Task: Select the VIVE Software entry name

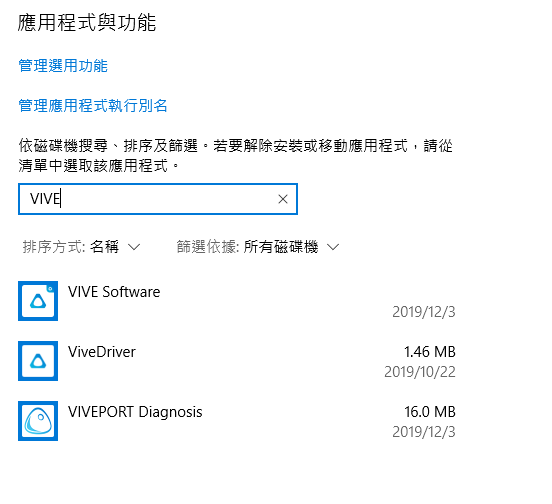Action: (x=114, y=292)
